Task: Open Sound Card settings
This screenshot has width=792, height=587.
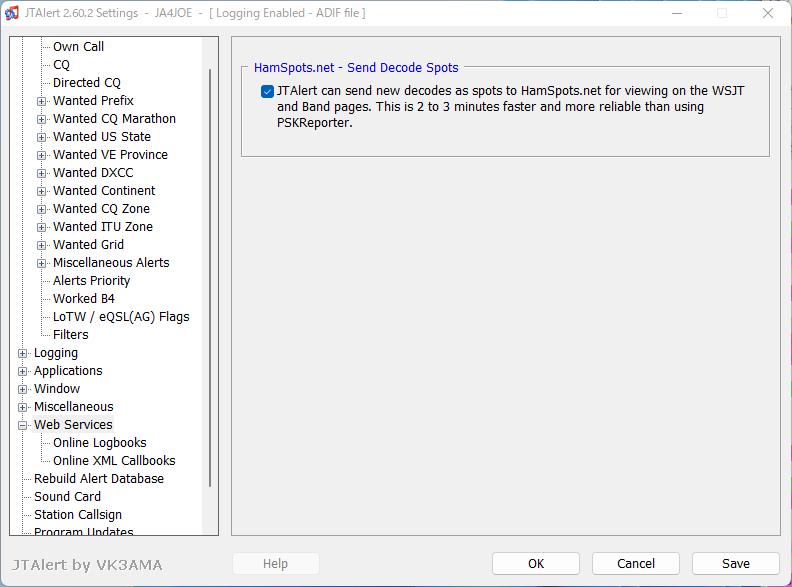Action: coord(68,497)
